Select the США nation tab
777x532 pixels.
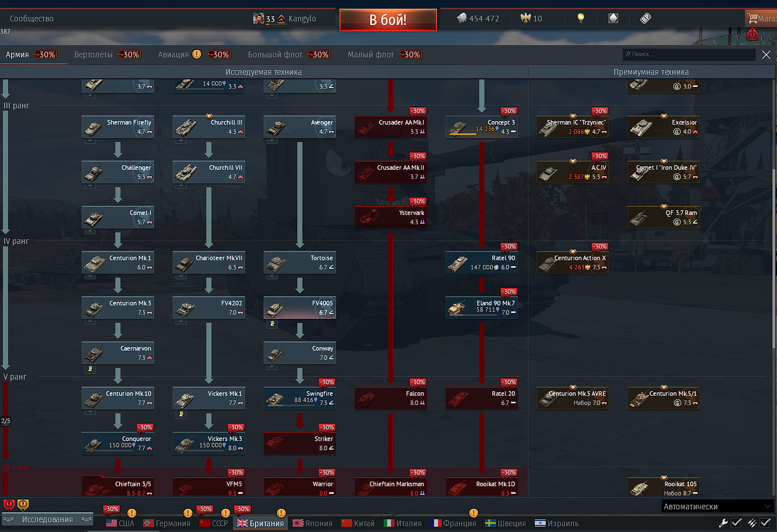click(x=120, y=523)
